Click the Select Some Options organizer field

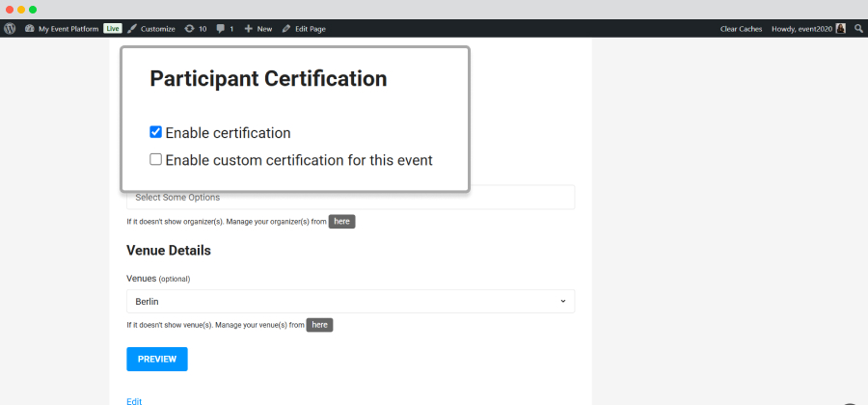tap(350, 198)
